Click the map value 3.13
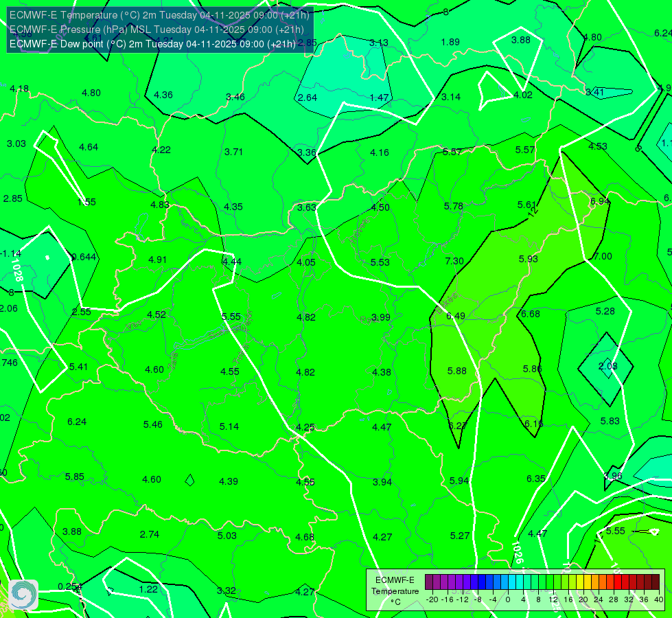 (379, 43)
